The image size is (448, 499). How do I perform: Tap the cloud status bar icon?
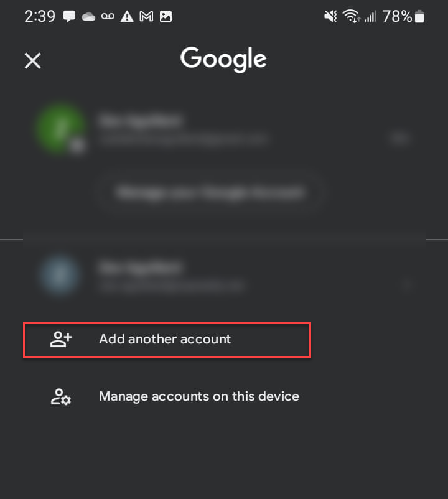(88, 17)
